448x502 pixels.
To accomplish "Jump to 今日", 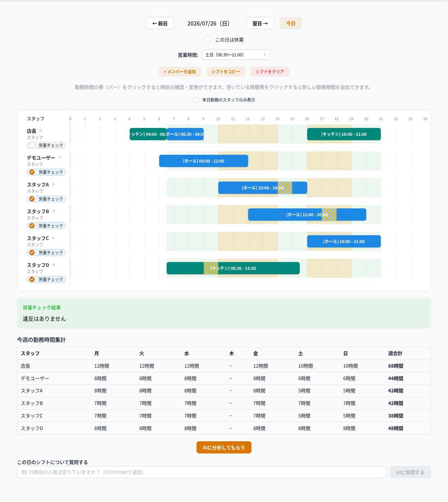I will click(291, 23).
